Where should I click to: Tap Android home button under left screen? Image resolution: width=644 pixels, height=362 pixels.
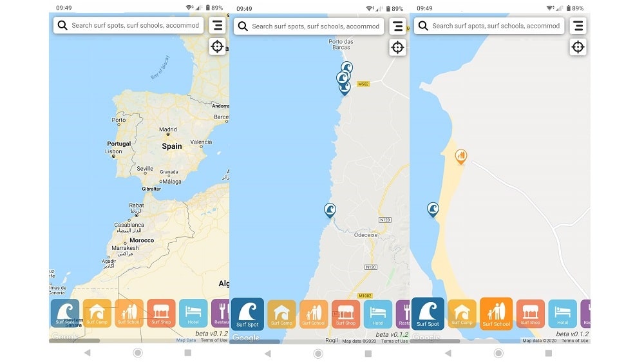pos(138,352)
